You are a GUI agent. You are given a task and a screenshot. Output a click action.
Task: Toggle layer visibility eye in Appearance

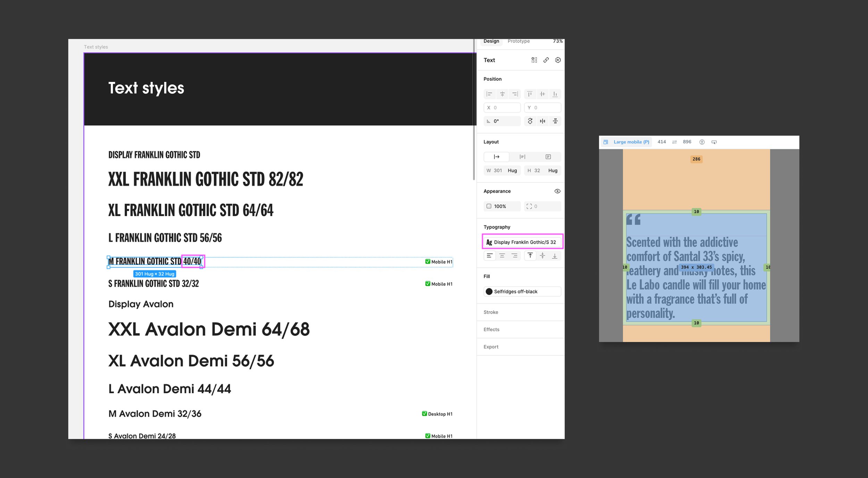click(557, 191)
